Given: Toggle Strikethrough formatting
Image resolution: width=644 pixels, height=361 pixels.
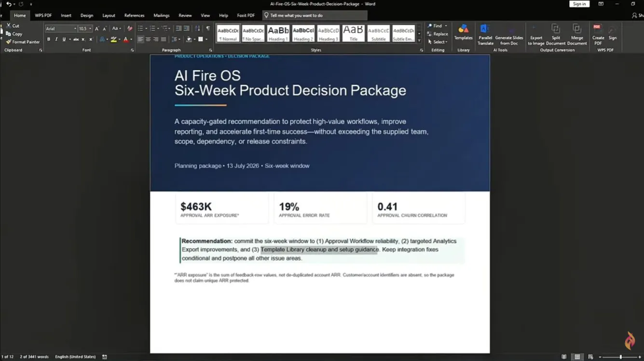Looking at the screenshot, I should point(76,39).
